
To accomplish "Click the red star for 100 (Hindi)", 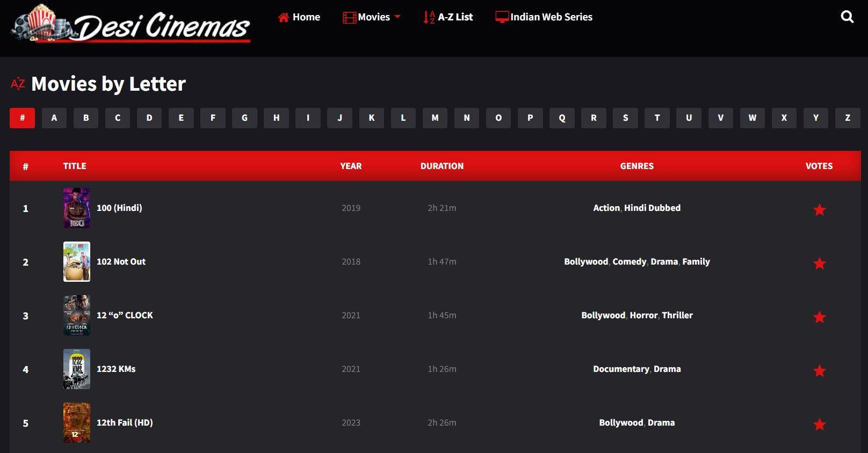I will click(819, 209).
